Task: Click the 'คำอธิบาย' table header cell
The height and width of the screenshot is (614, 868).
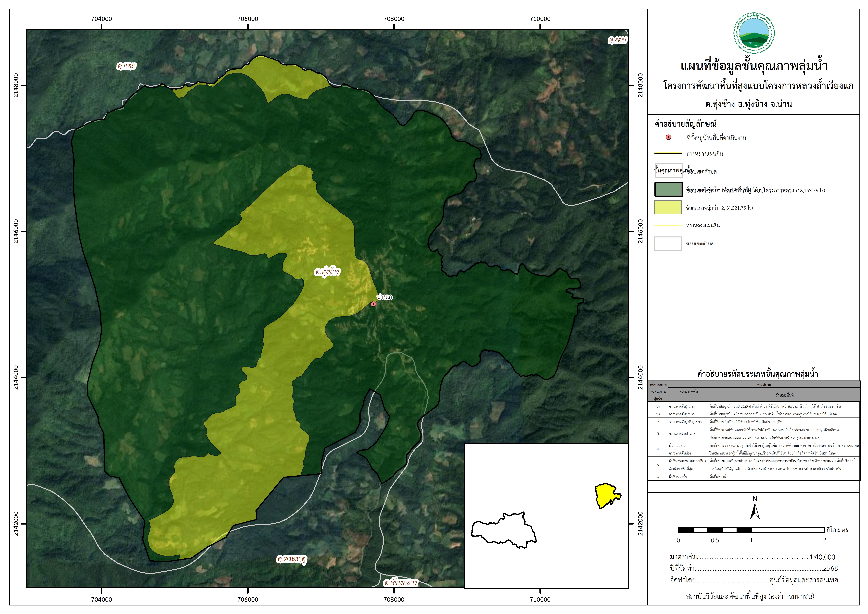Action: click(x=764, y=384)
